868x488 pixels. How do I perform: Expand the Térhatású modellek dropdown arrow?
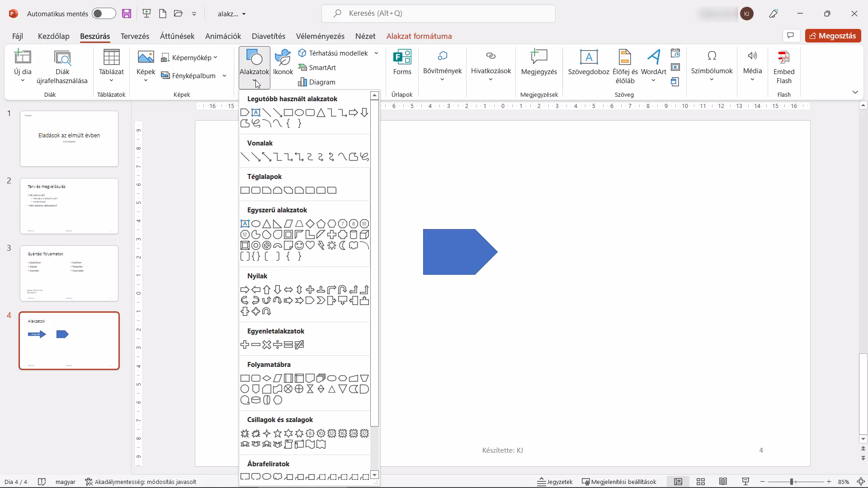coord(376,53)
